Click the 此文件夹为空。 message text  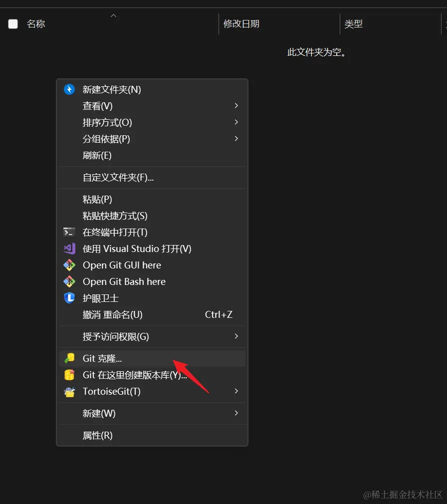coord(317,52)
